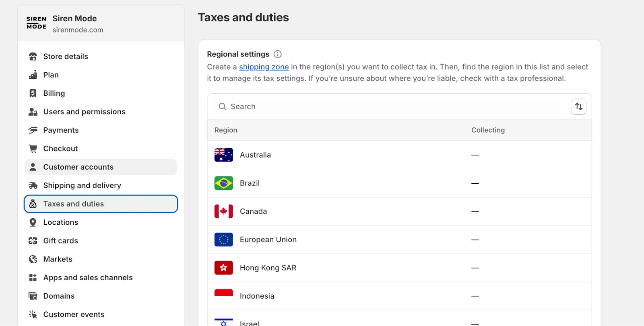Click the Store details shop icon
The image size is (644, 326).
33,57
